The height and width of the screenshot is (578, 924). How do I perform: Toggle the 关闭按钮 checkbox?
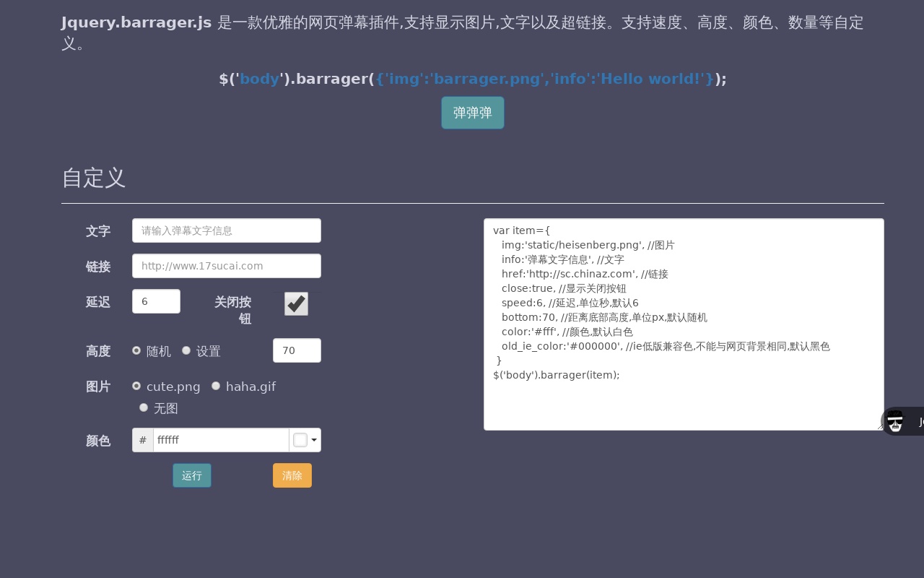[x=296, y=303]
